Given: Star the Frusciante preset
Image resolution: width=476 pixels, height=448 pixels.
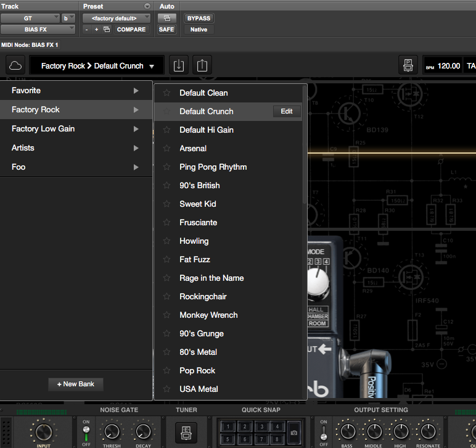Looking at the screenshot, I should (166, 222).
